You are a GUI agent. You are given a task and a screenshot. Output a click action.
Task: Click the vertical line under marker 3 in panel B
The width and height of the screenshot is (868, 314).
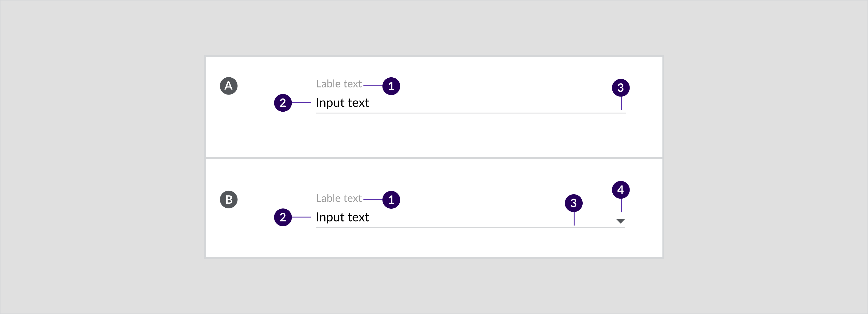pos(574,219)
